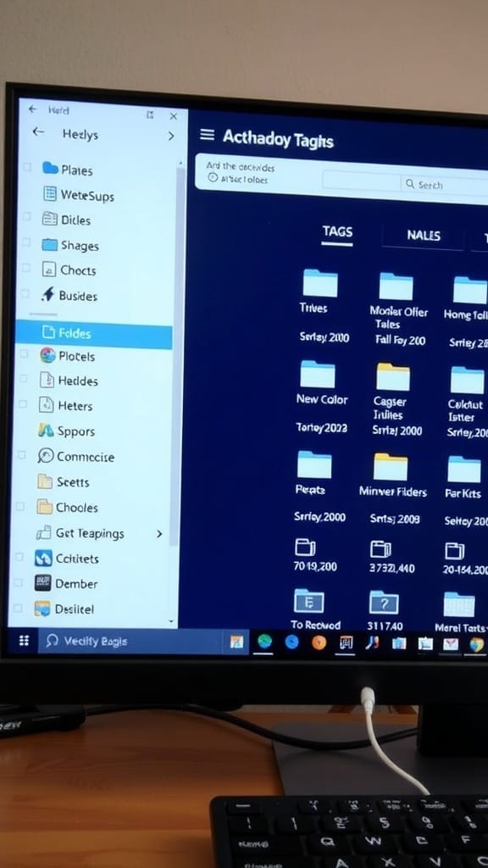Click the Busides lightning icon

coord(48,294)
